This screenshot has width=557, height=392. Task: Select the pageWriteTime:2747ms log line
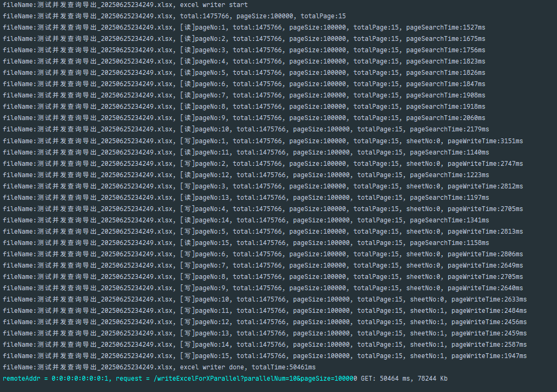(x=262, y=164)
